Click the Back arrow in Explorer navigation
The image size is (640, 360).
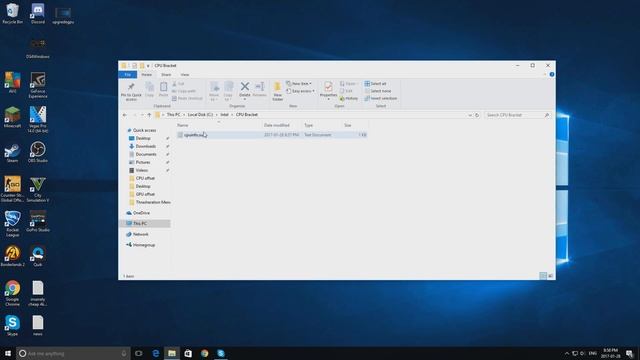(x=125, y=115)
